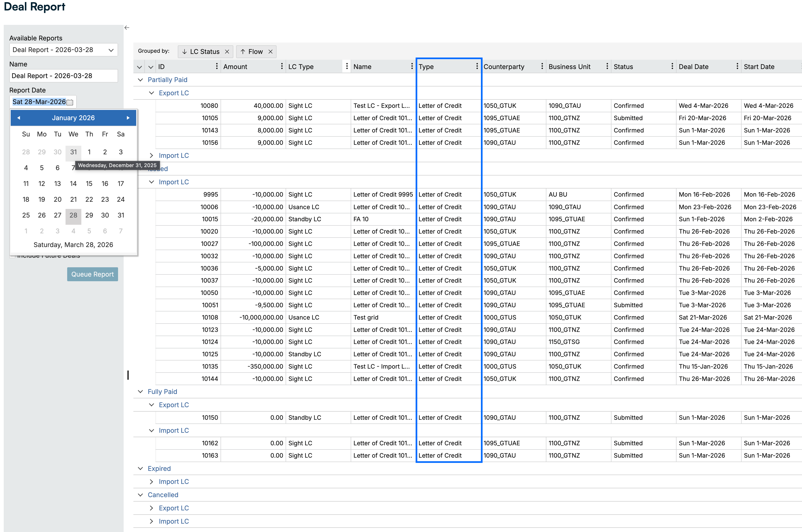802x532 pixels.
Task: Click 'Test grid' name cell
Action: (x=383, y=317)
